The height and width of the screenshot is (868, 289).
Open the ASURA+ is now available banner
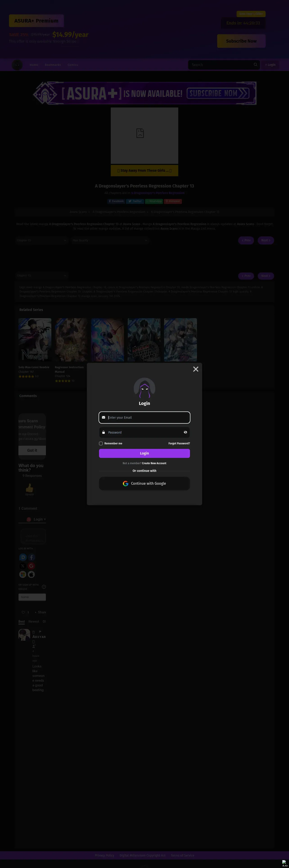coord(145,93)
